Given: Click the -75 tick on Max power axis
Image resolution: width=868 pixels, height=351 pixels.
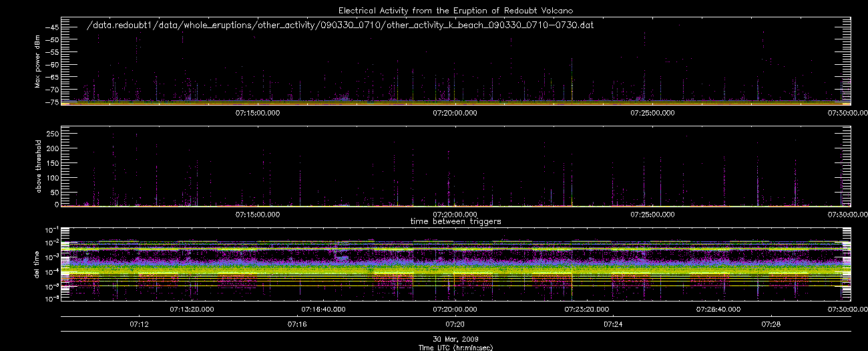Looking at the screenshot, I should (51, 102).
